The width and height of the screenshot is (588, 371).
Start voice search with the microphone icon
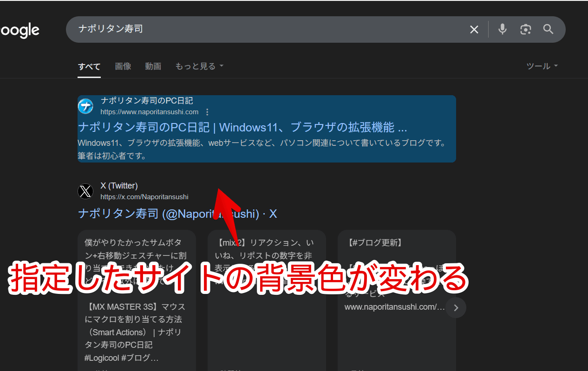click(x=502, y=29)
